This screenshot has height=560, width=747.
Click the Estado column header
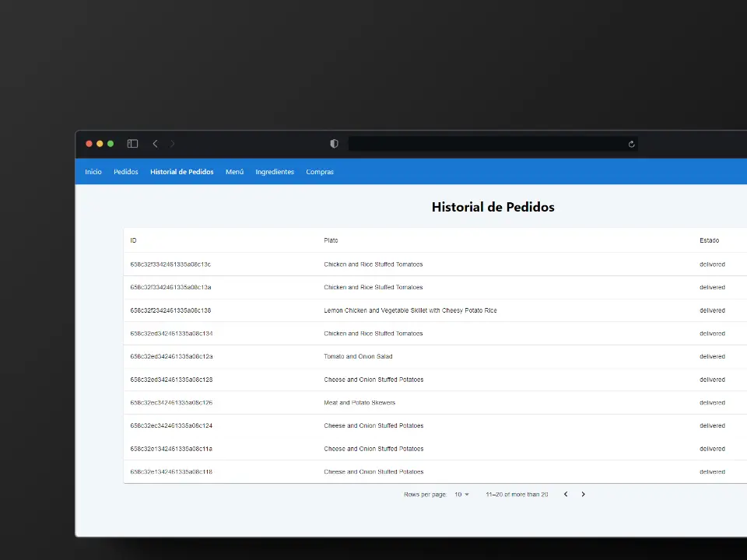pyautogui.click(x=710, y=240)
